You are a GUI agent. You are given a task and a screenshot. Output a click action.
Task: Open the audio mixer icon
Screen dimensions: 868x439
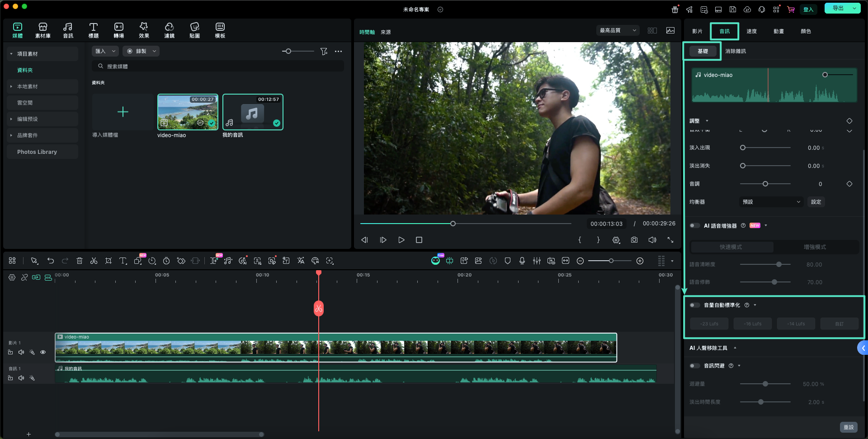point(537,261)
